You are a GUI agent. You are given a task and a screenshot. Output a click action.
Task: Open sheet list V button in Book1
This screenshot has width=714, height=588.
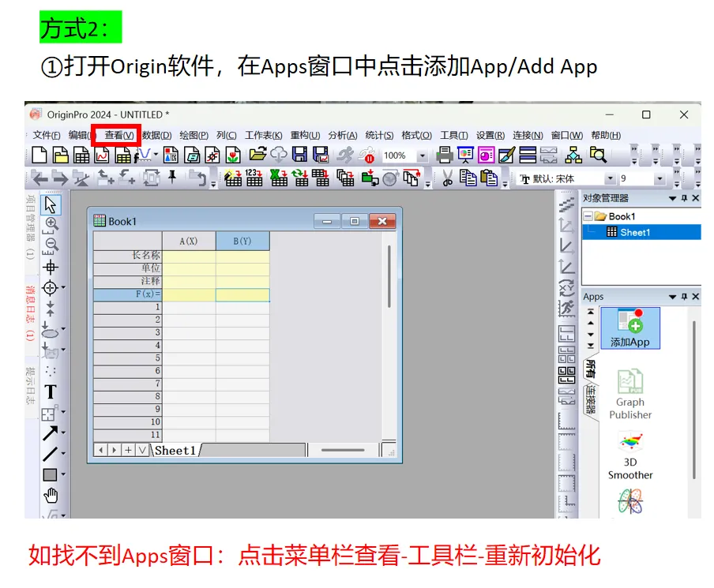tap(142, 450)
